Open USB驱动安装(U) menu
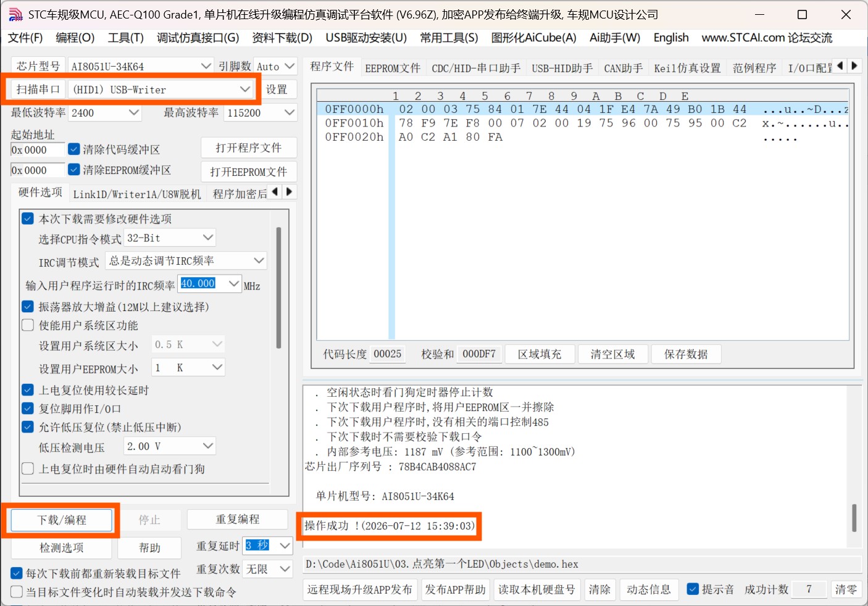 click(x=366, y=38)
